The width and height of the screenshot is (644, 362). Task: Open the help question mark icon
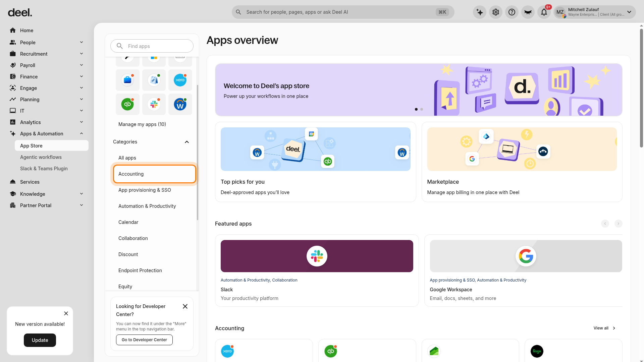pyautogui.click(x=512, y=12)
